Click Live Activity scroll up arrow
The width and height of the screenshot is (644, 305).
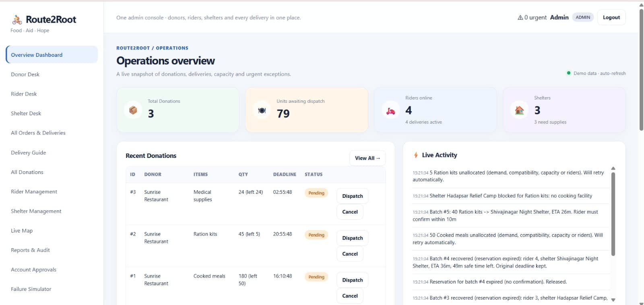point(613,168)
